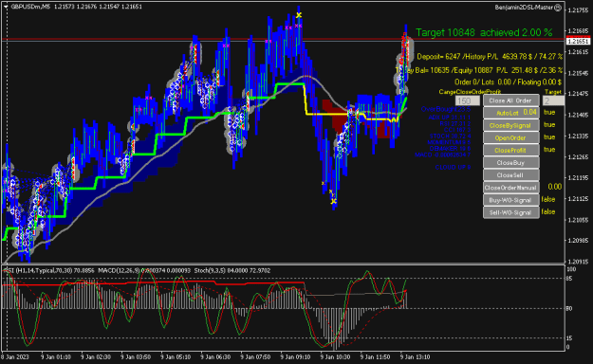
Task: Click the CloseBuy button
Action: 511,162
